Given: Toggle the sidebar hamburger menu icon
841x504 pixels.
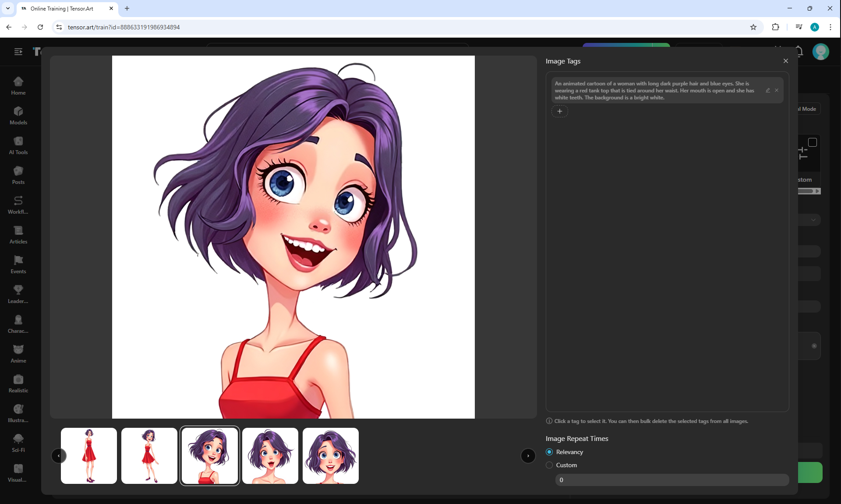Looking at the screenshot, I should coord(18,52).
